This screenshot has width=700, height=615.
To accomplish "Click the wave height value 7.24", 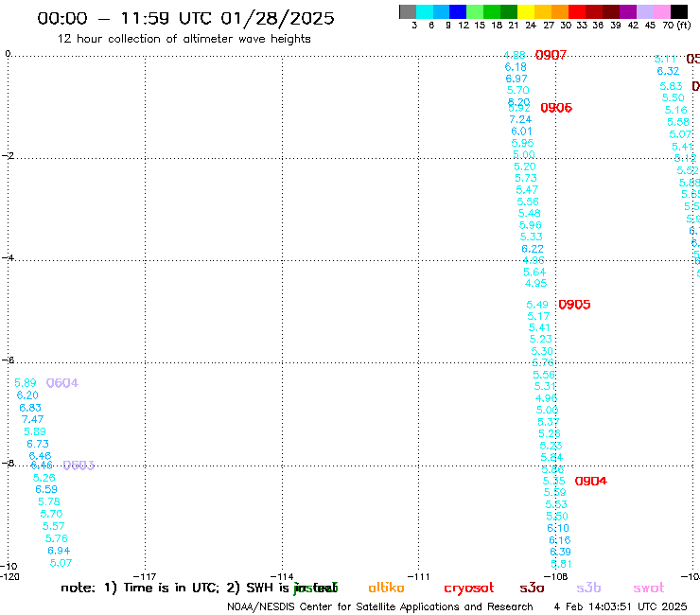I will [520, 120].
